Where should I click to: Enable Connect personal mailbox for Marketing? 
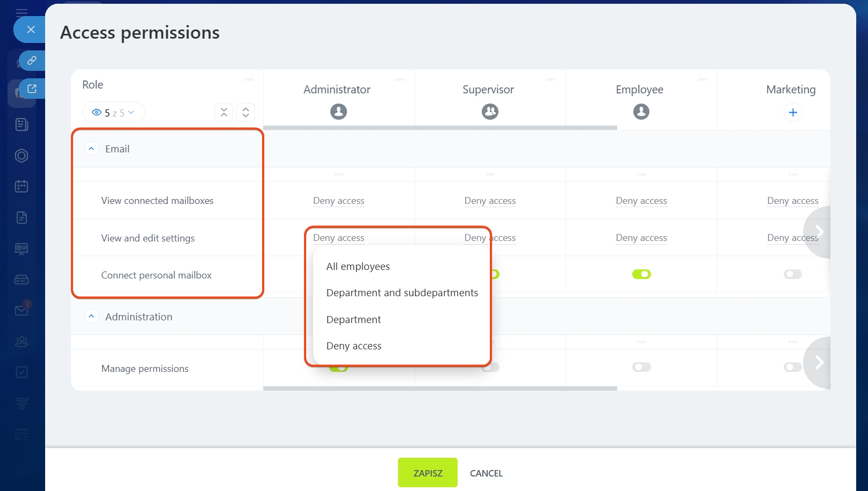pos(792,274)
